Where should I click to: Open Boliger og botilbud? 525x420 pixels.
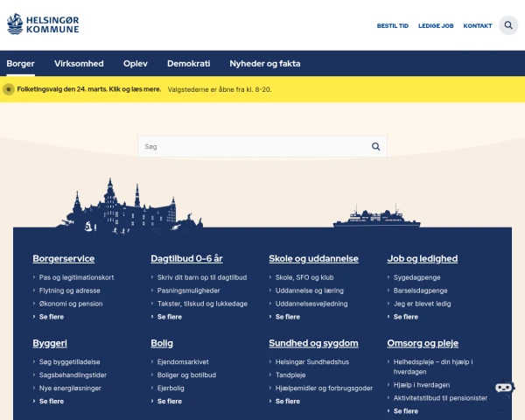click(186, 375)
